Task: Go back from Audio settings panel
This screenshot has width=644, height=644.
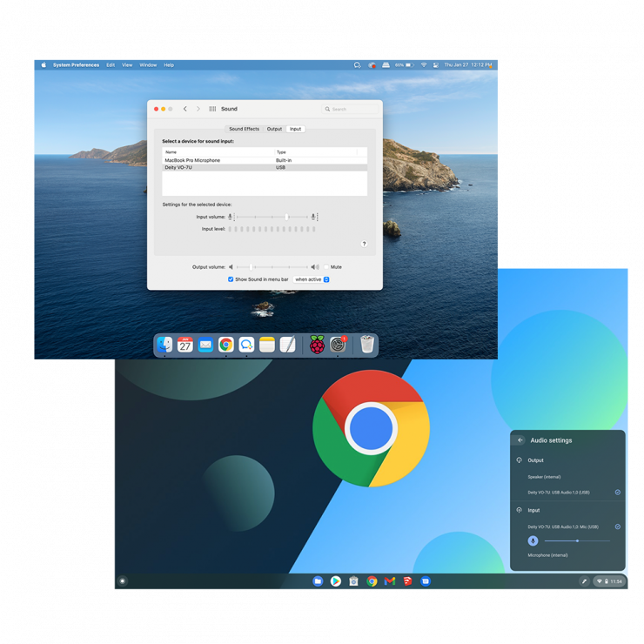Action: click(520, 440)
